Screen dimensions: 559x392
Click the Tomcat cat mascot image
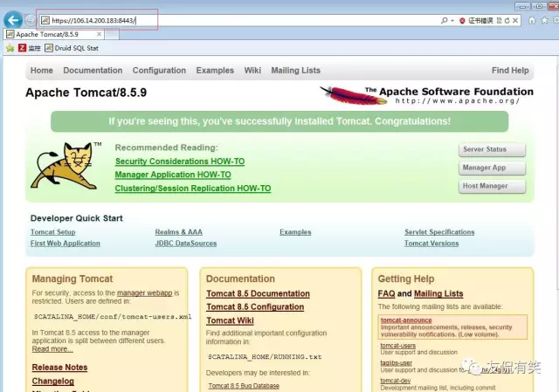(66, 166)
